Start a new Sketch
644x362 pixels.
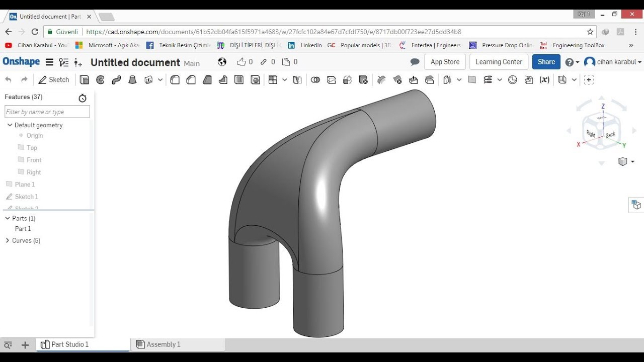click(x=53, y=79)
